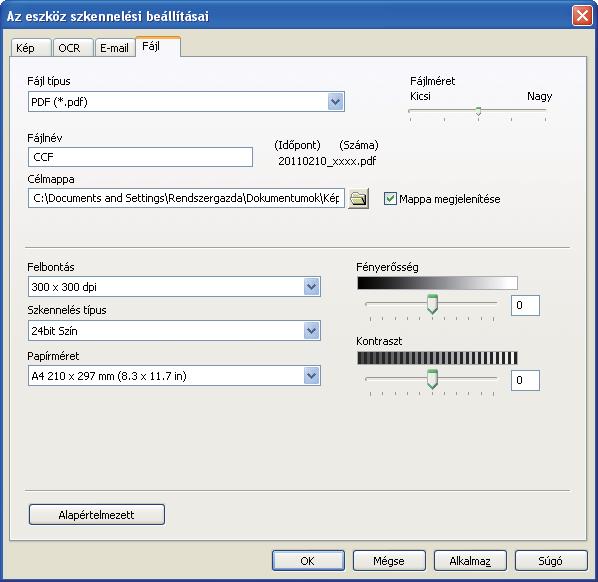Click the Kontraszt contrast slider handle
The height and width of the screenshot is (582, 598).
[432, 379]
